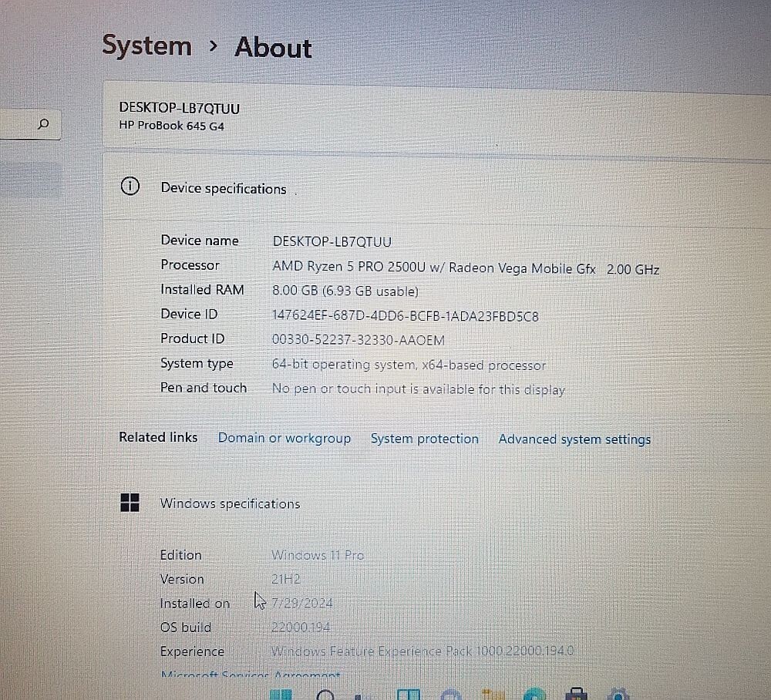This screenshot has height=700, width=771.
Task: Open the System protection link
Action: click(x=424, y=439)
